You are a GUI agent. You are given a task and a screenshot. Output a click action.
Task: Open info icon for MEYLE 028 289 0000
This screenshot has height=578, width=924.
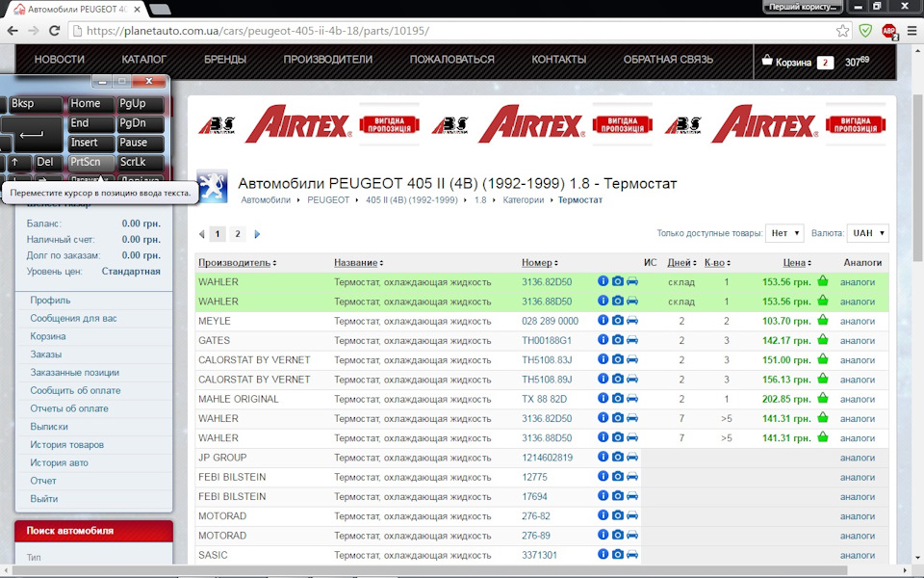603,320
